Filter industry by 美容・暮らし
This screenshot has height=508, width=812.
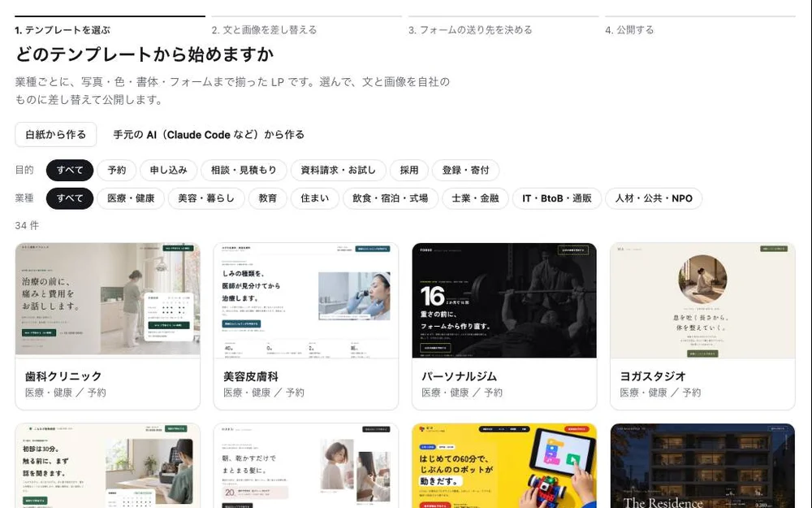pyautogui.click(x=206, y=198)
